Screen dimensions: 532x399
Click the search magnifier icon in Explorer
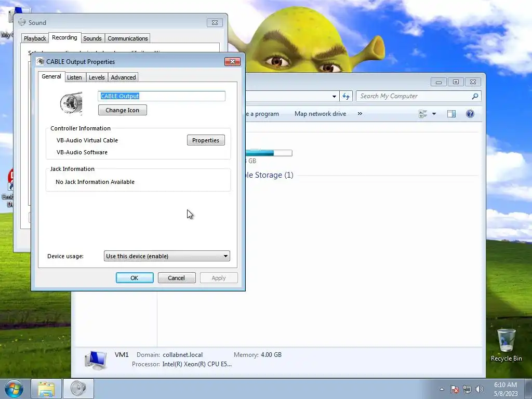pos(475,96)
